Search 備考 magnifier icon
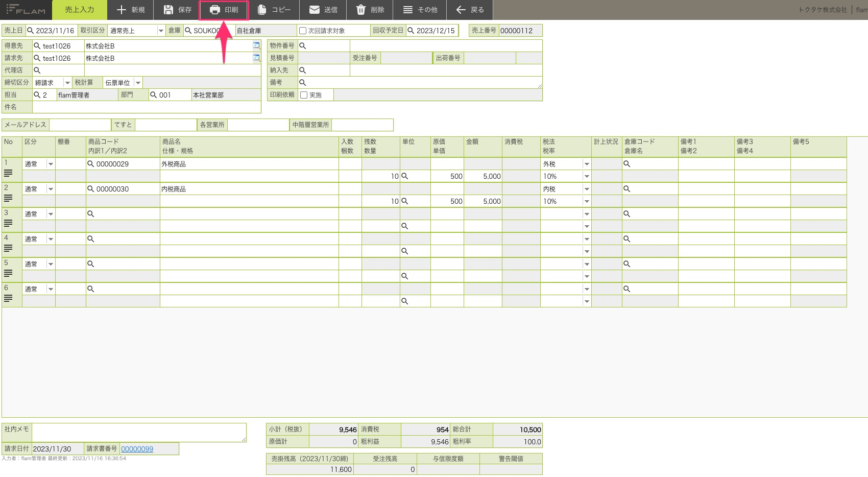 tap(302, 82)
